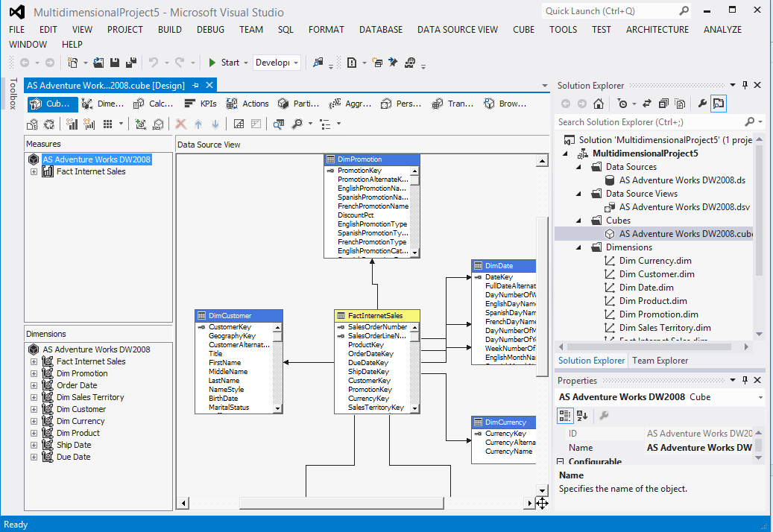
Task: Click the Home icon in Solution Explorer
Action: (599, 104)
